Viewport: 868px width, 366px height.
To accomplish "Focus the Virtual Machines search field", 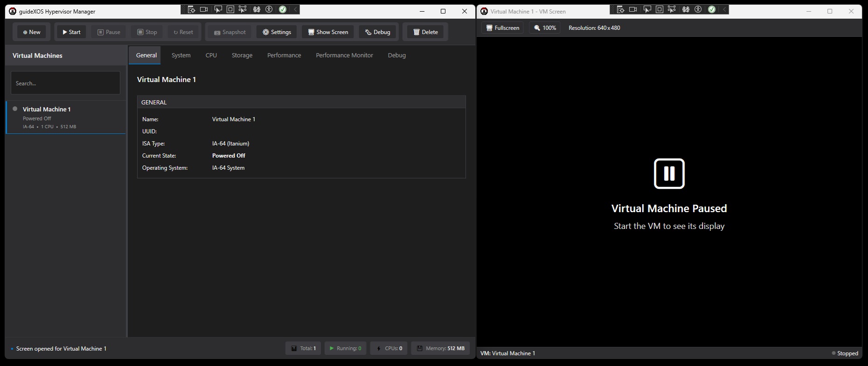I will (x=65, y=83).
